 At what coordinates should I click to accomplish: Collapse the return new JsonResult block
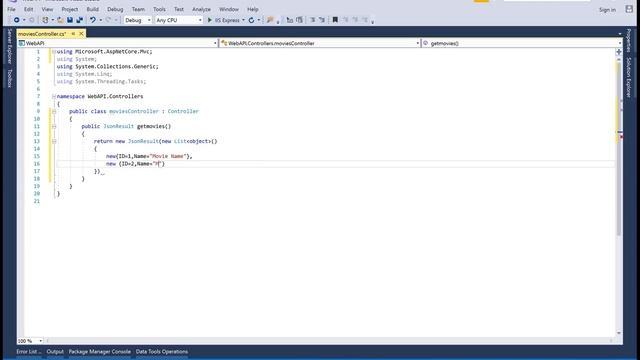click(x=53, y=141)
